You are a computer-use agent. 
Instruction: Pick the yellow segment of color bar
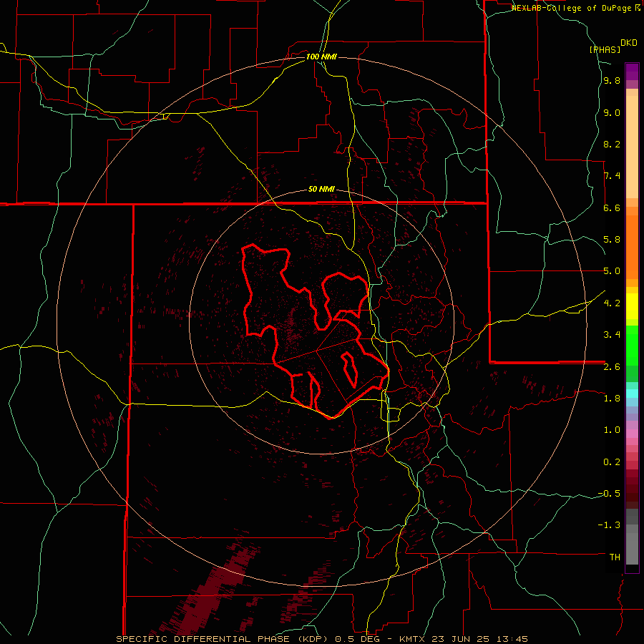pos(632,306)
